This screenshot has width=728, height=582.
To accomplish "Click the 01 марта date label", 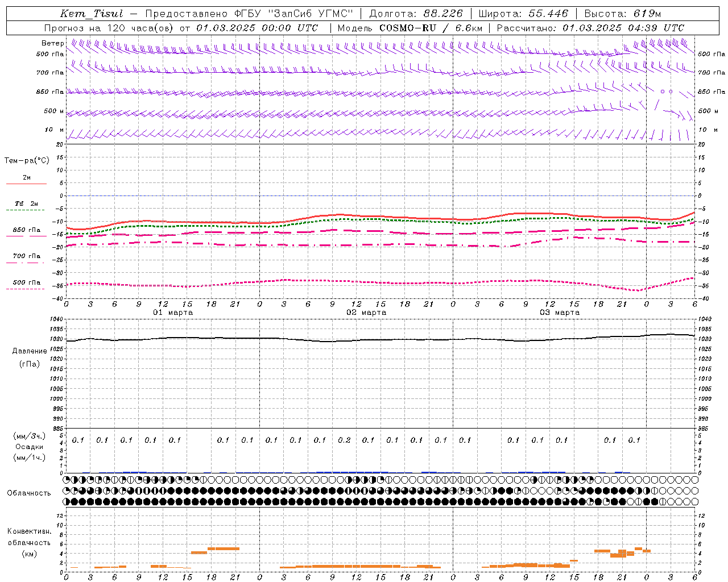I will click(x=173, y=313).
